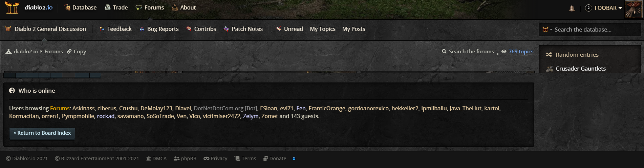Click the Crusader Gauntlets item icon
The image size is (644, 168).
point(549,69)
